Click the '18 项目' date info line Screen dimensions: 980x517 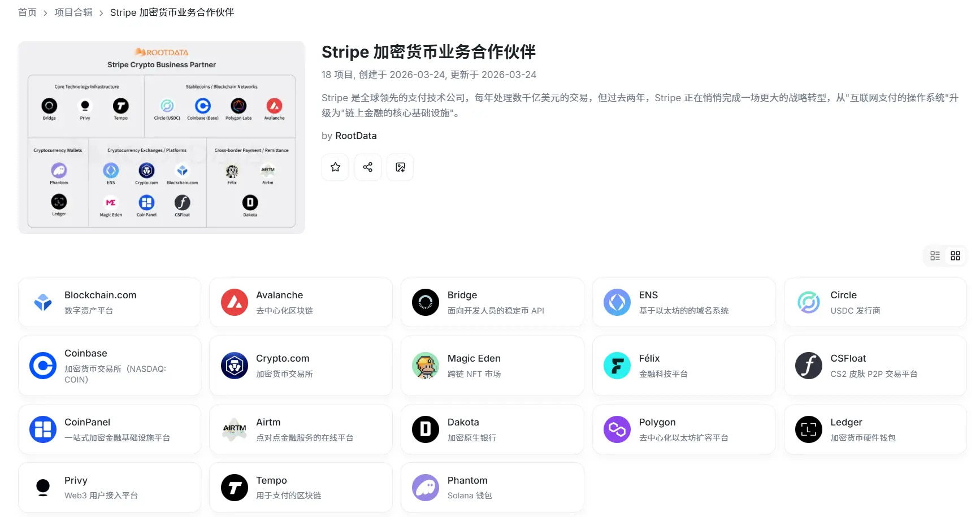point(429,75)
